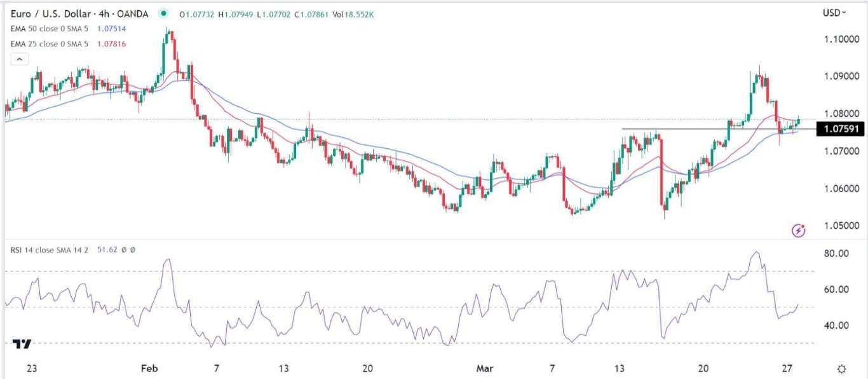Click the 27 date label on time axis
The width and height of the screenshot is (868, 379).
787,369
